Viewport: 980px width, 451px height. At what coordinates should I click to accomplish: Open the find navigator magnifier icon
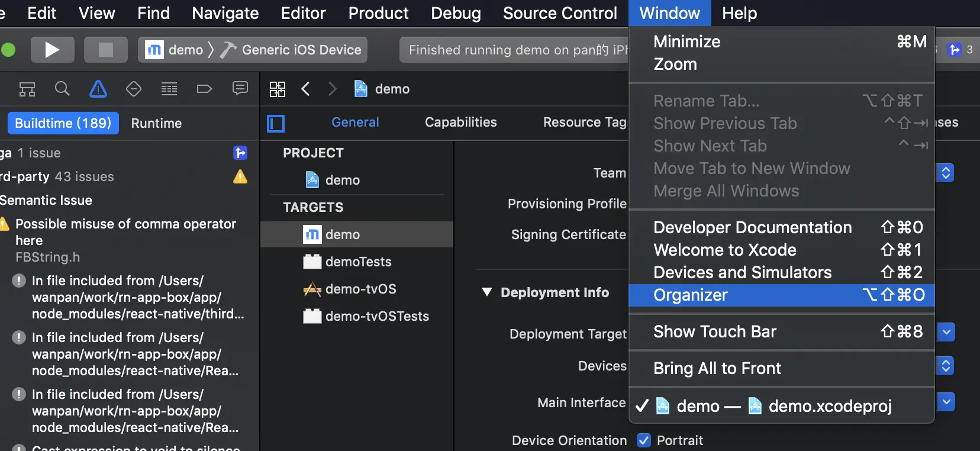pyautogui.click(x=62, y=89)
